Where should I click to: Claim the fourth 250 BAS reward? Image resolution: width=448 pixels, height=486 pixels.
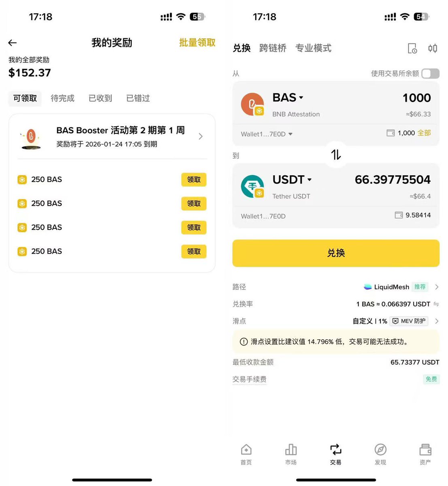coord(194,251)
